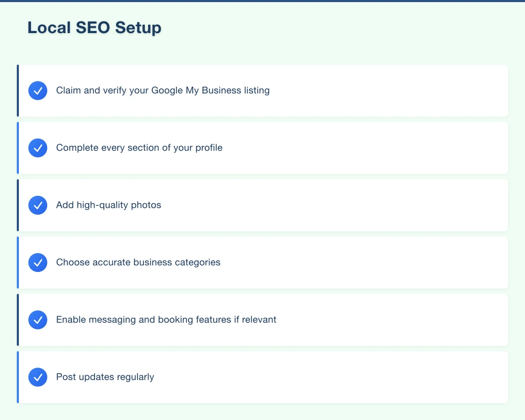Expand the Complete every section card
The width and height of the screenshot is (525, 420).
coord(262,148)
